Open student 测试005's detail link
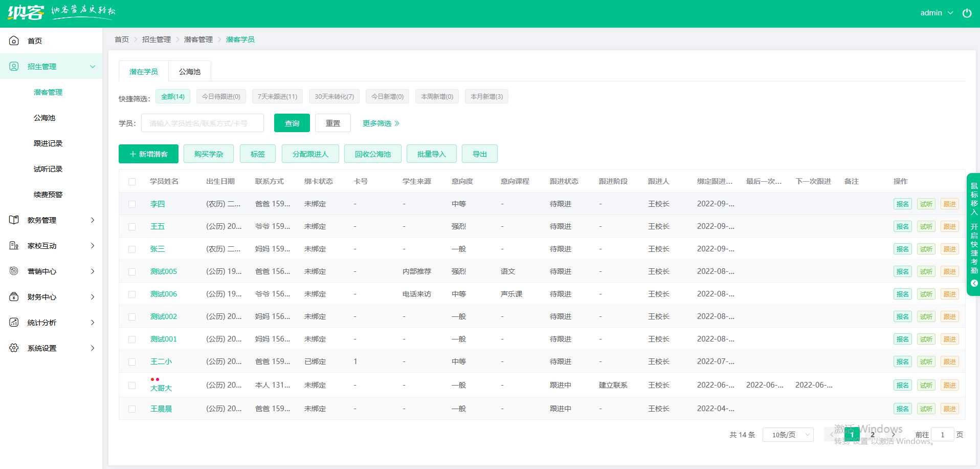980x469 pixels. click(163, 271)
